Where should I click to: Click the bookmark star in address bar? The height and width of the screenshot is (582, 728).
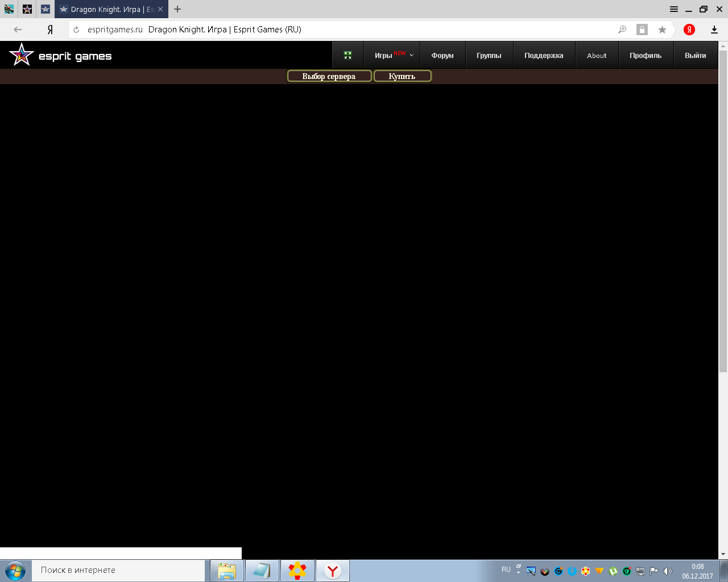662,30
